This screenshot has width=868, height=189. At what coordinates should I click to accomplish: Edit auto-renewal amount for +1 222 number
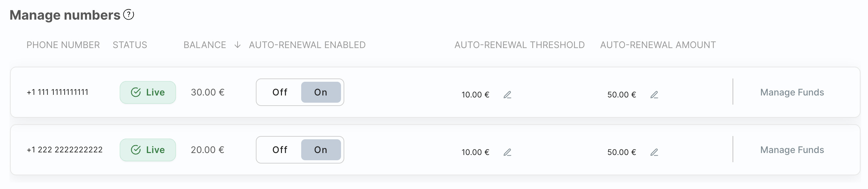(x=654, y=153)
